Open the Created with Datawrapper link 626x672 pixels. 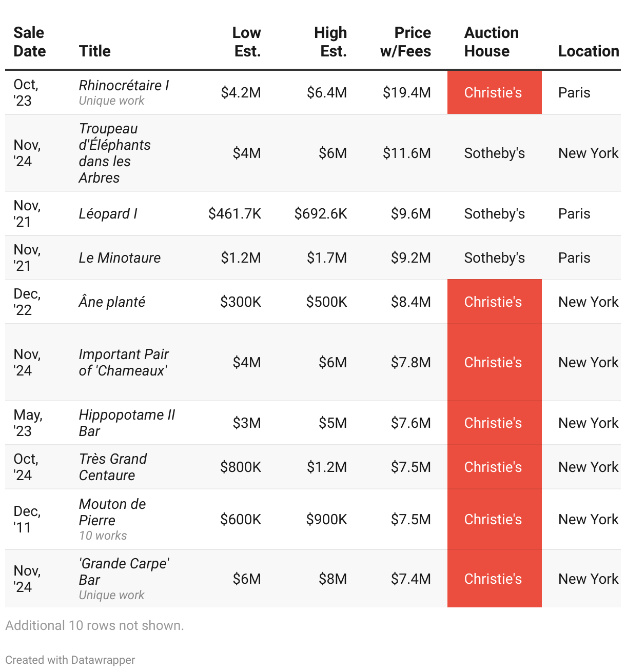coord(70,660)
